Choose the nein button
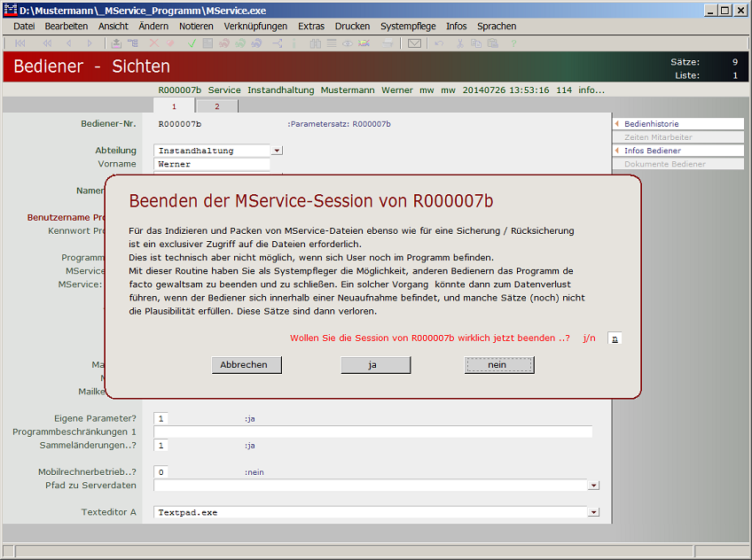This screenshot has height=560, width=752. point(497,364)
